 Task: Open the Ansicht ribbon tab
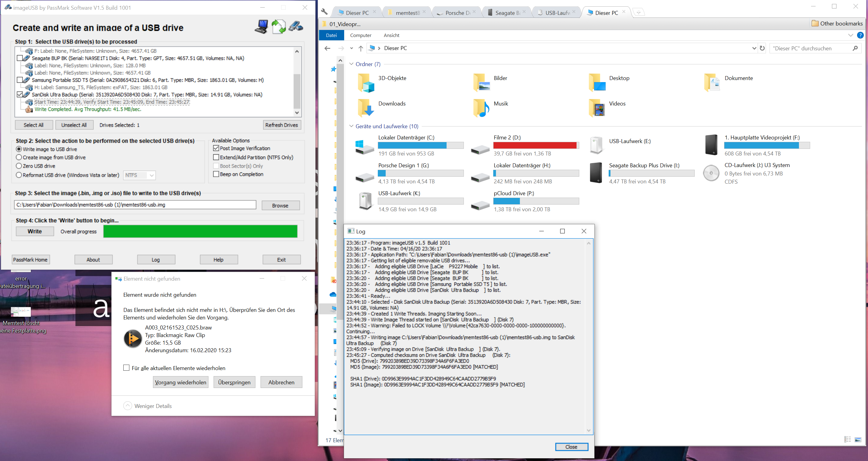[391, 35]
